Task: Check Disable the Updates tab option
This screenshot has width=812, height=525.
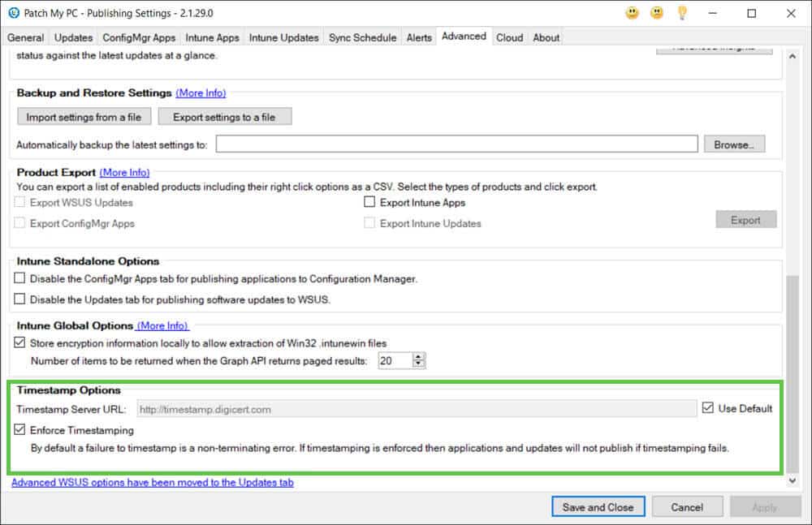Action: [x=19, y=299]
